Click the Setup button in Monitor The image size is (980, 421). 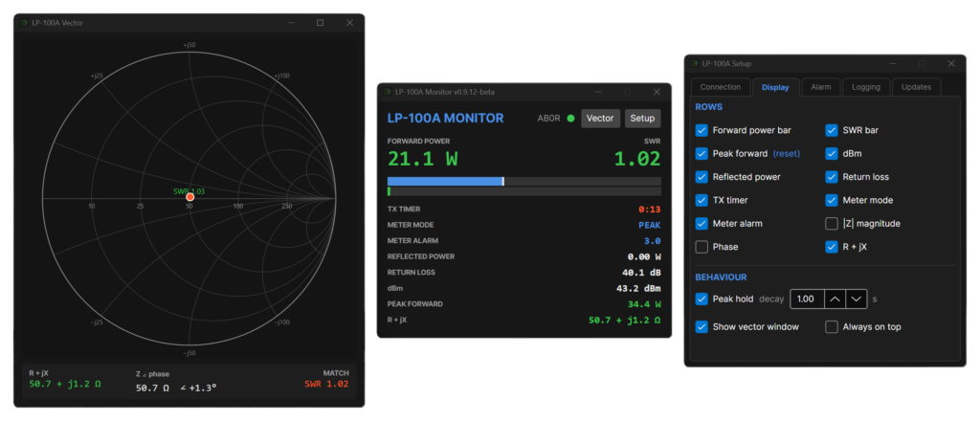point(642,118)
